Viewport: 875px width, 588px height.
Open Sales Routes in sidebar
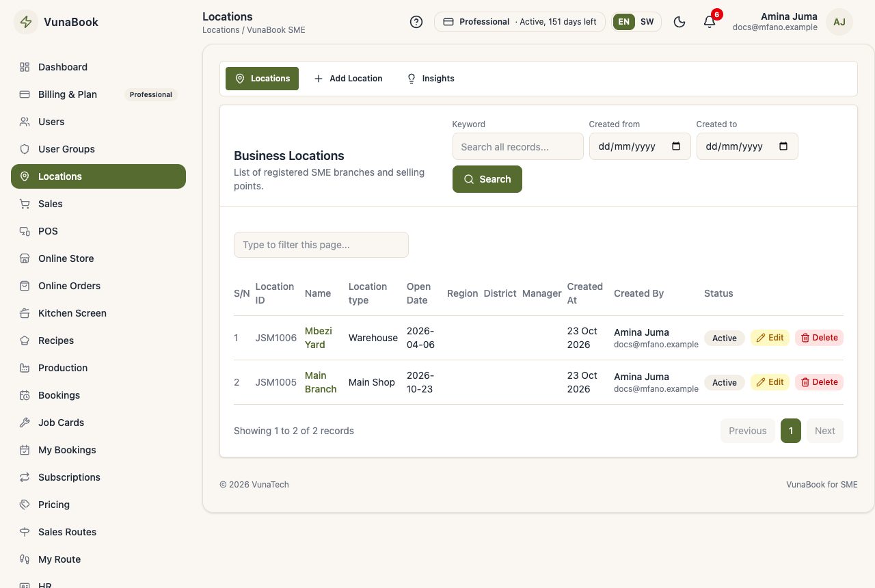click(98, 532)
